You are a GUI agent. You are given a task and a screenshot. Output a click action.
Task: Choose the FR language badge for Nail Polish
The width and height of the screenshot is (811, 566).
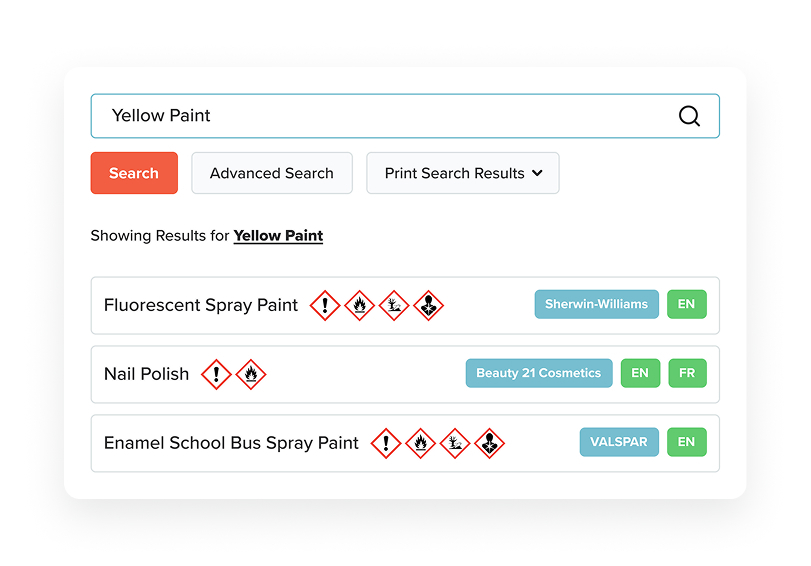click(687, 373)
